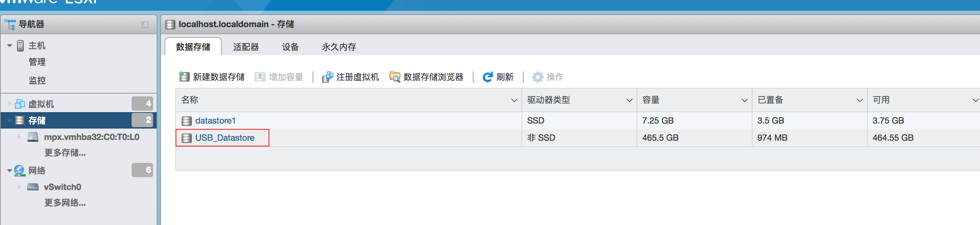
Task: Click the New Datastore (新建数据存储) icon
Action: tap(184, 77)
